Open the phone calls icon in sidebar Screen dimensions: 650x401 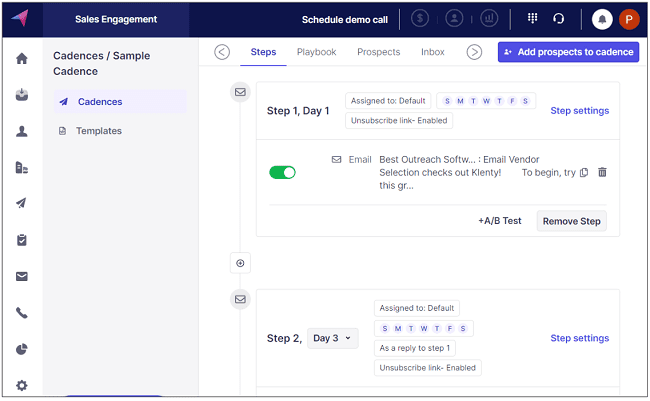22,312
